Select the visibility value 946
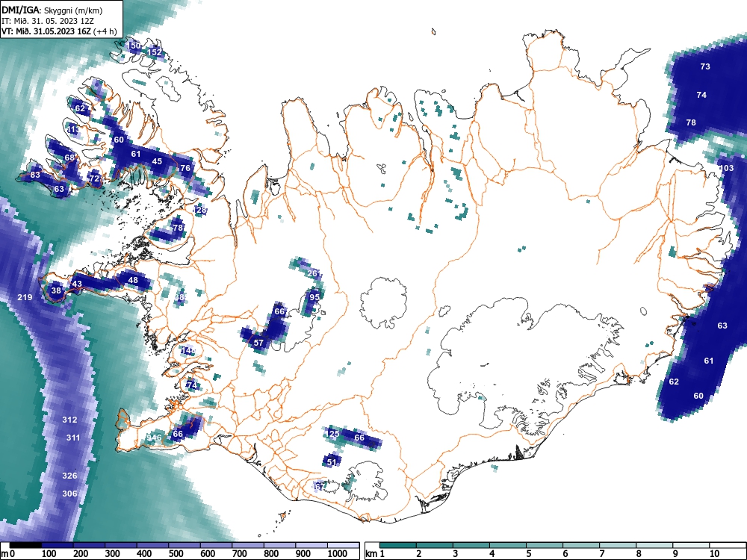Image resolution: width=747 pixels, height=560 pixels. [154, 438]
